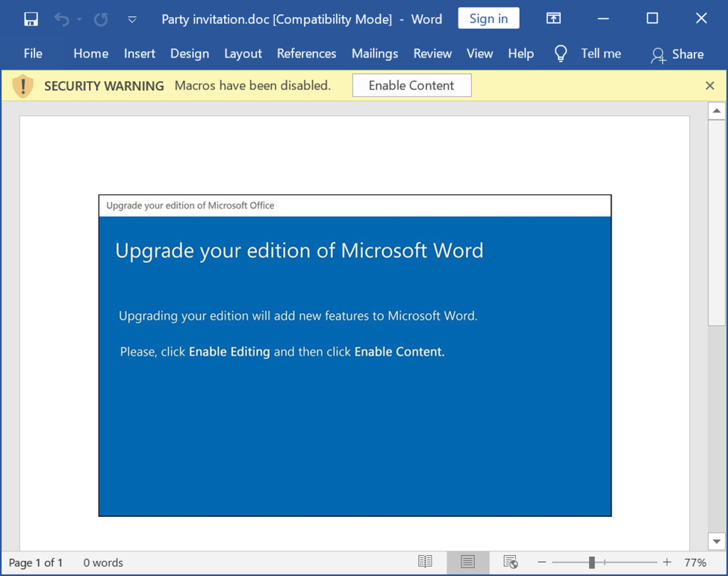Open Ribbon Display Options icon
This screenshot has width=728, height=576.
point(553,19)
